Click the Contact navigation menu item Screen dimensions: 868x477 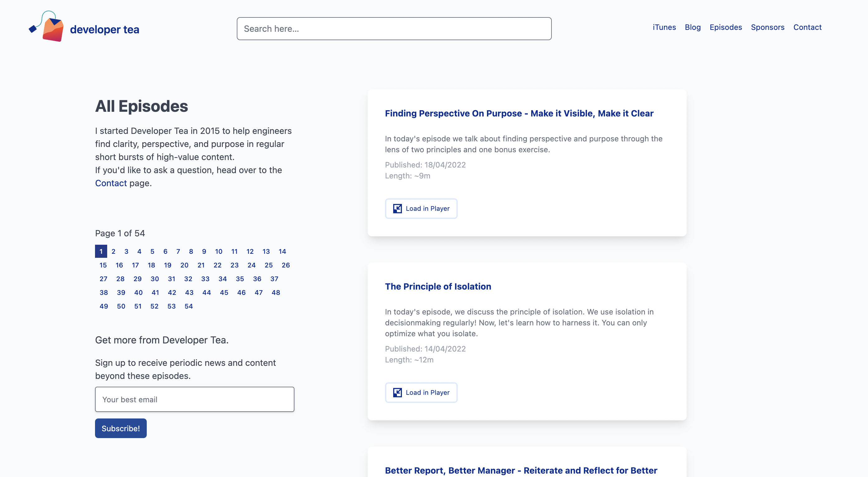coord(808,27)
